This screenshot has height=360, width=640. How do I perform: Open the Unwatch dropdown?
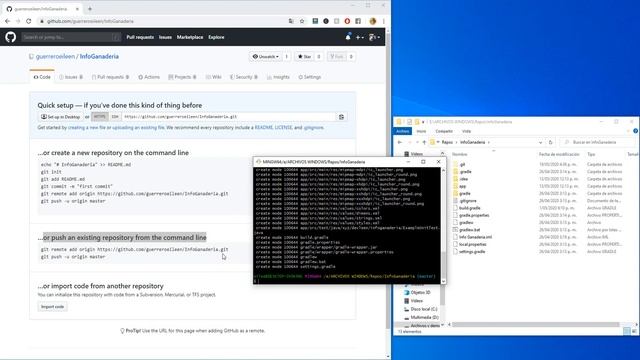pyautogui.click(x=266, y=57)
